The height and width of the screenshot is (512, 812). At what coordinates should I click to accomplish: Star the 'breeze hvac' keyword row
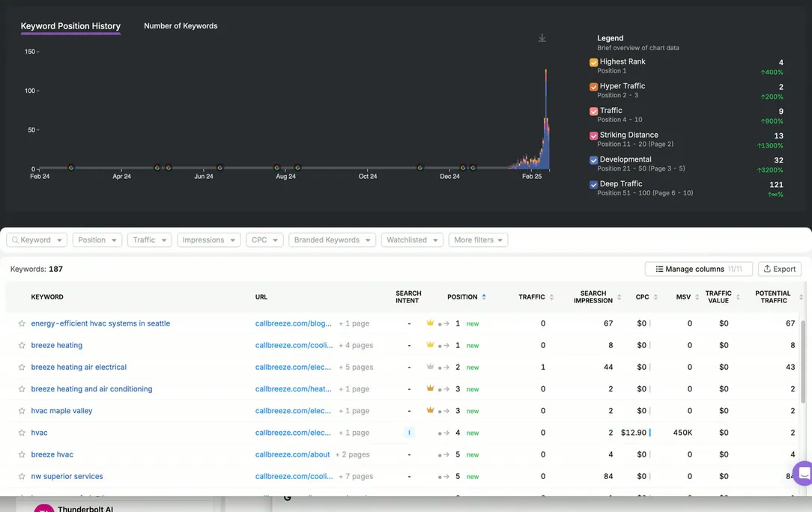pyautogui.click(x=22, y=454)
